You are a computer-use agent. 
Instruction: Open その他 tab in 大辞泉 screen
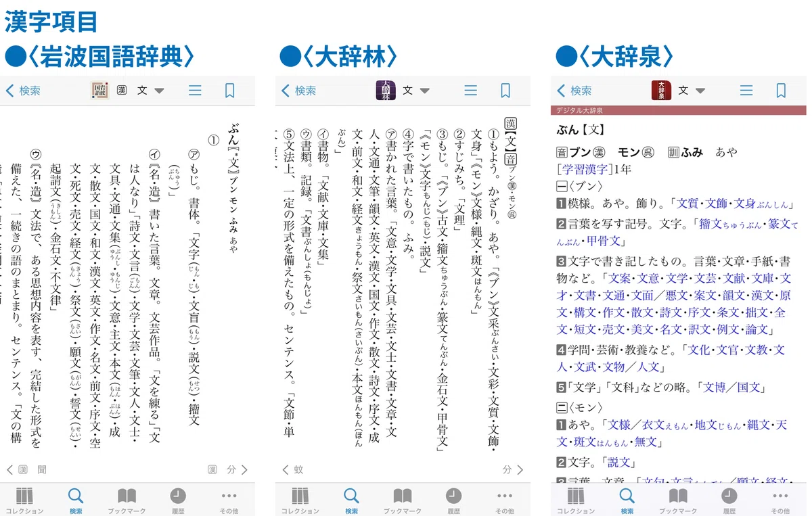(780, 501)
